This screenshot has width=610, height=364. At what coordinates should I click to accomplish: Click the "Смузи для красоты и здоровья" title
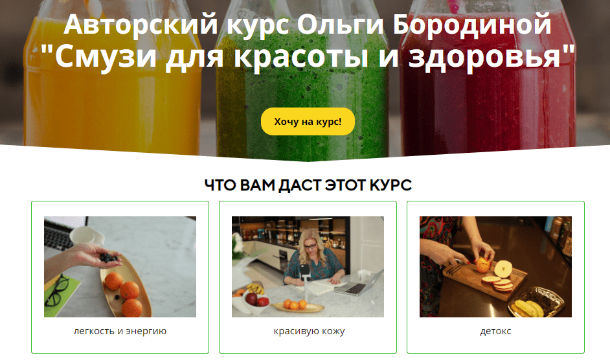[308, 56]
